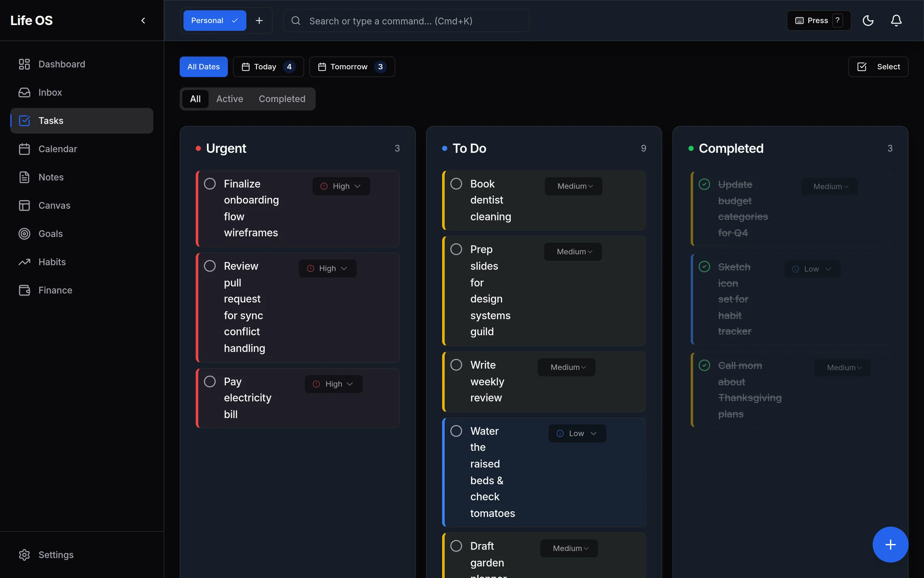Open the Habits section
Image resolution: width=924 pixels, height=578 pixels.
point(82,262)
